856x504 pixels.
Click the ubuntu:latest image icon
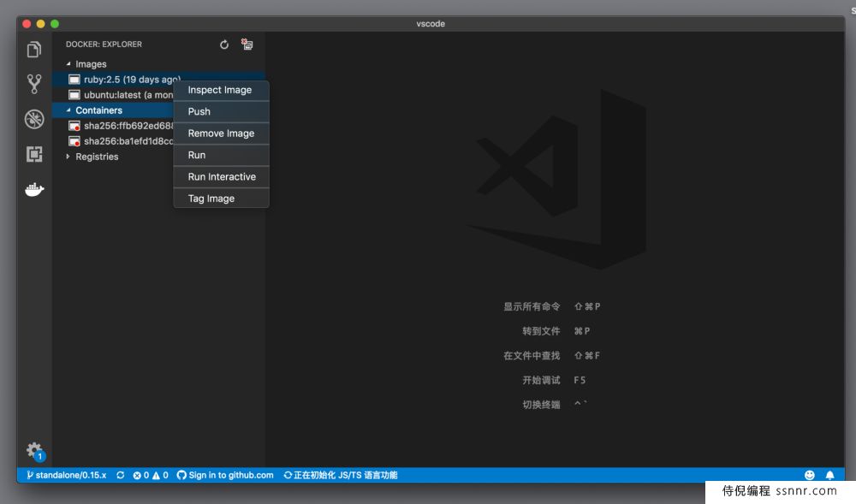coord(74,95)
